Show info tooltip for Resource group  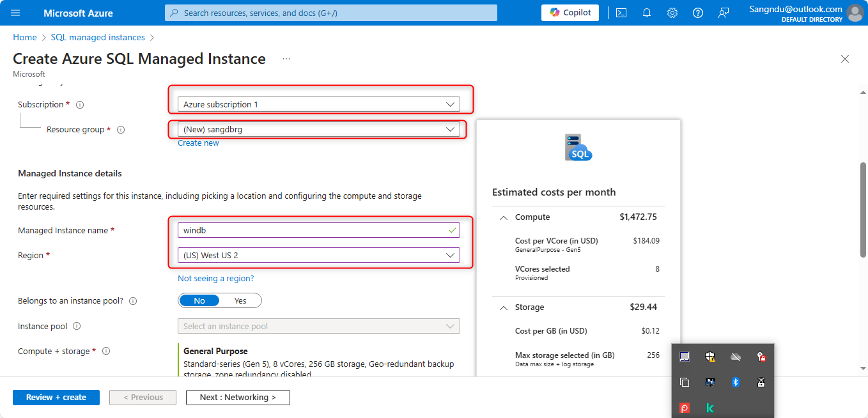[121, 130]
